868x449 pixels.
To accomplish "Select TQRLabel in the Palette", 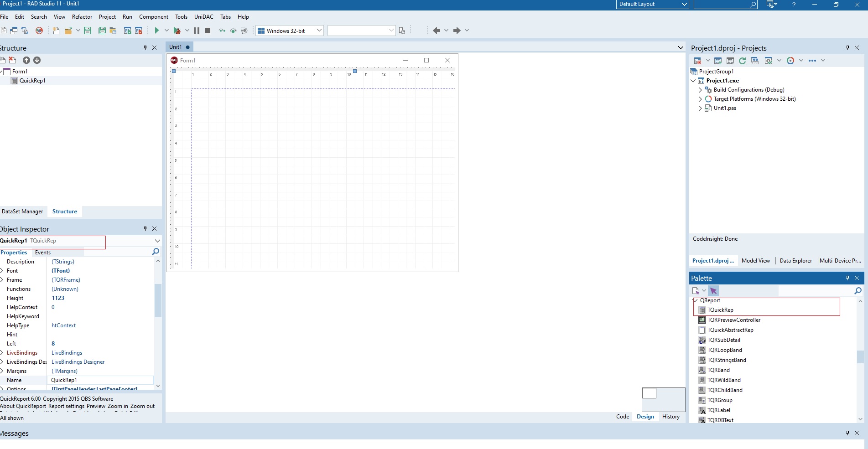I will click(x=719, y=410).
